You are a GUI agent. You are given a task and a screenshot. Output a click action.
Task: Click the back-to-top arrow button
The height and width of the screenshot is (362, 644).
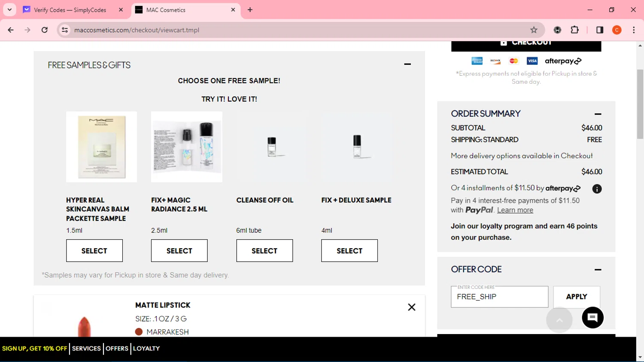[559, 319]
